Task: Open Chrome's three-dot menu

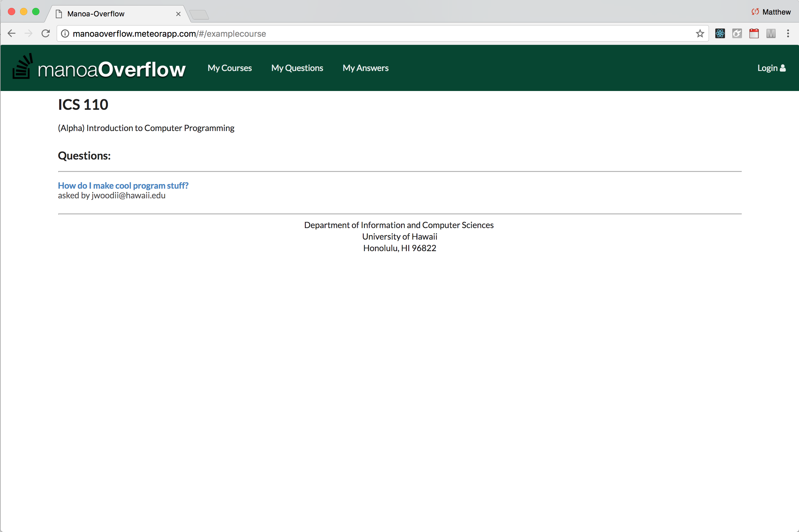Action: (x=788, y=33)
